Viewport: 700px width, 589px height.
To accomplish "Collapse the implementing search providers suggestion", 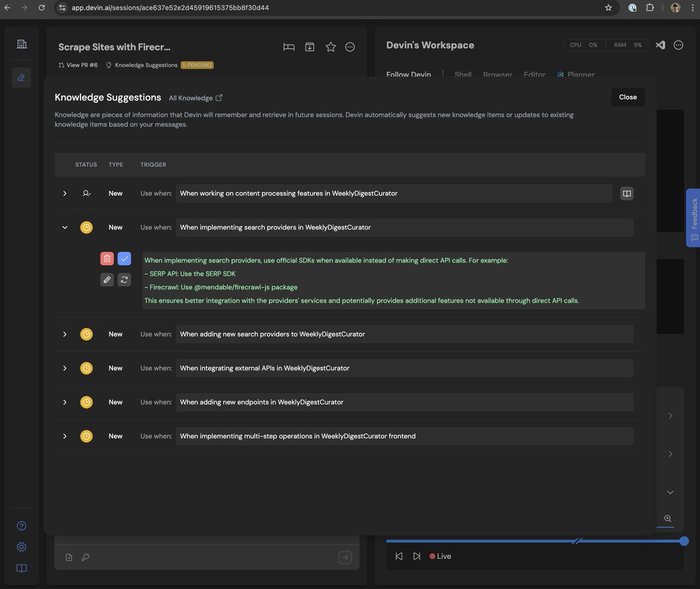I will coord(65,227).
